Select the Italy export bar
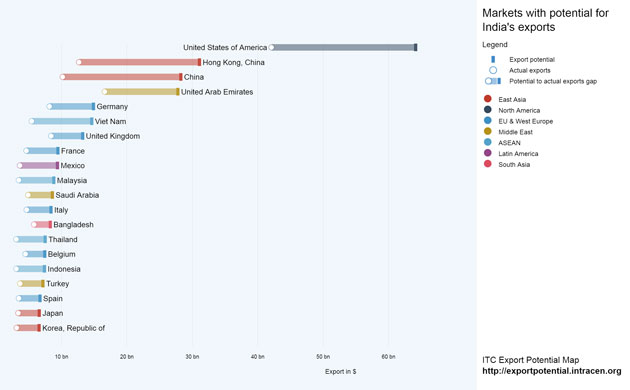Viewport: 630px width, 390px height. coord(38,210)
